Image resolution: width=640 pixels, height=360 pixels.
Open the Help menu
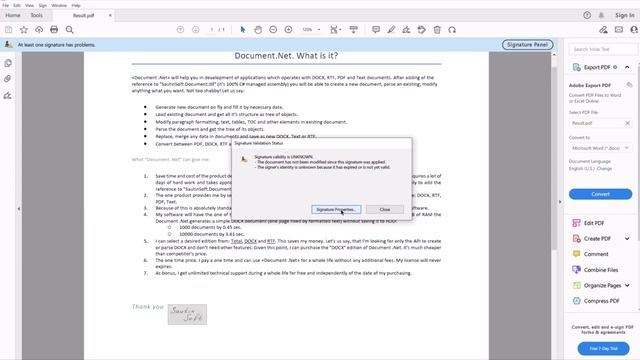click(x=76, y=5)
